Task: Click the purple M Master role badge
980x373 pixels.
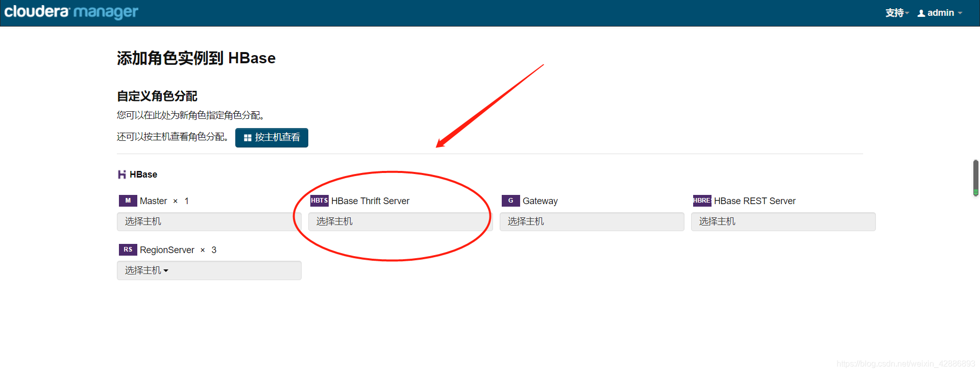Action: [128, 201]
